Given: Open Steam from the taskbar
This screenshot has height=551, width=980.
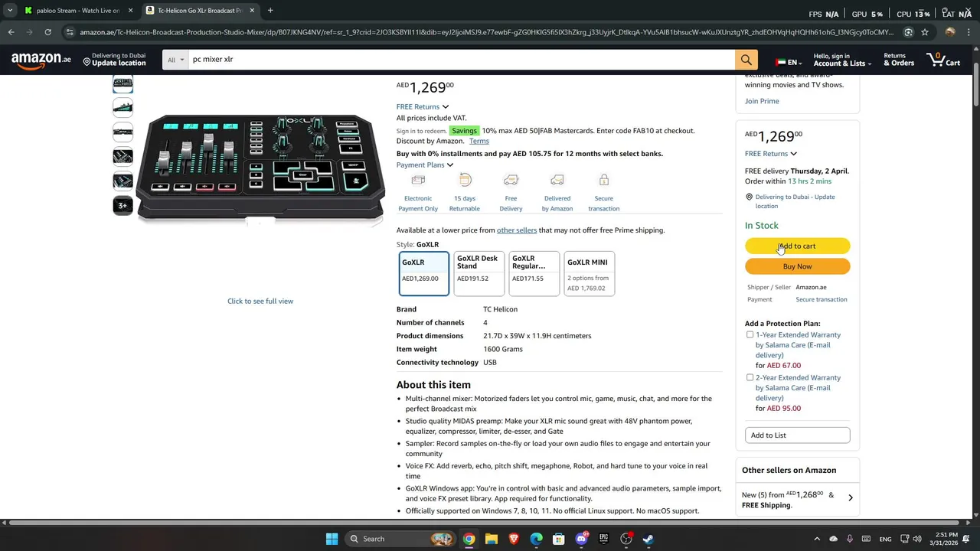Looking at the screenshot, I should (648, 539).
